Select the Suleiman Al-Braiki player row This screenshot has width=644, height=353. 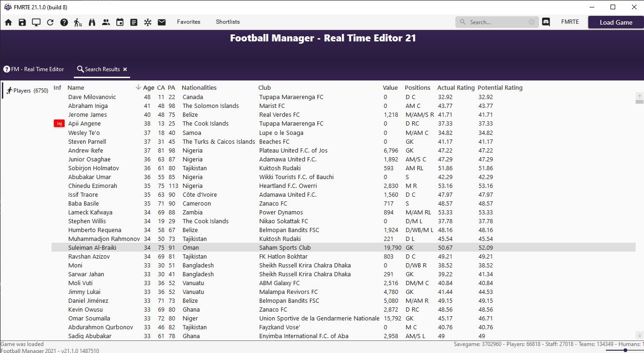92,248
